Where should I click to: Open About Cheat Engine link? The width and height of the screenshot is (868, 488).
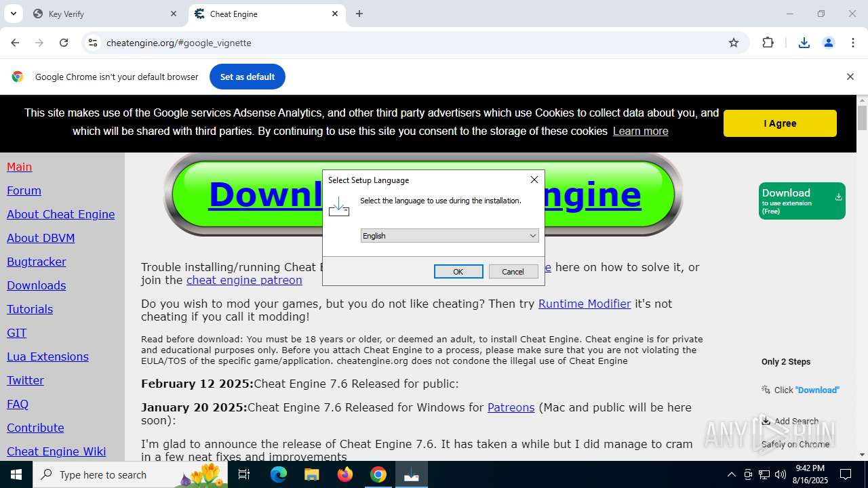coord(61,214)
